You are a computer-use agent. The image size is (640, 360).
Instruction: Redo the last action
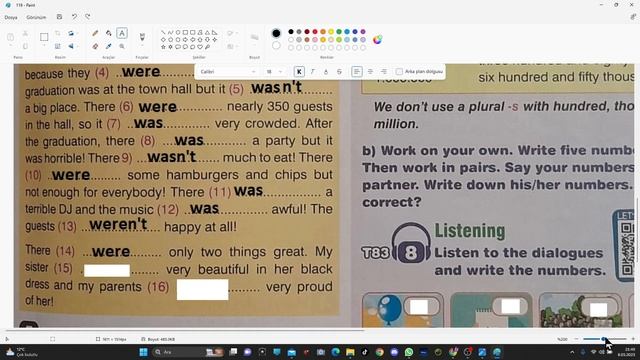point(88,17)
